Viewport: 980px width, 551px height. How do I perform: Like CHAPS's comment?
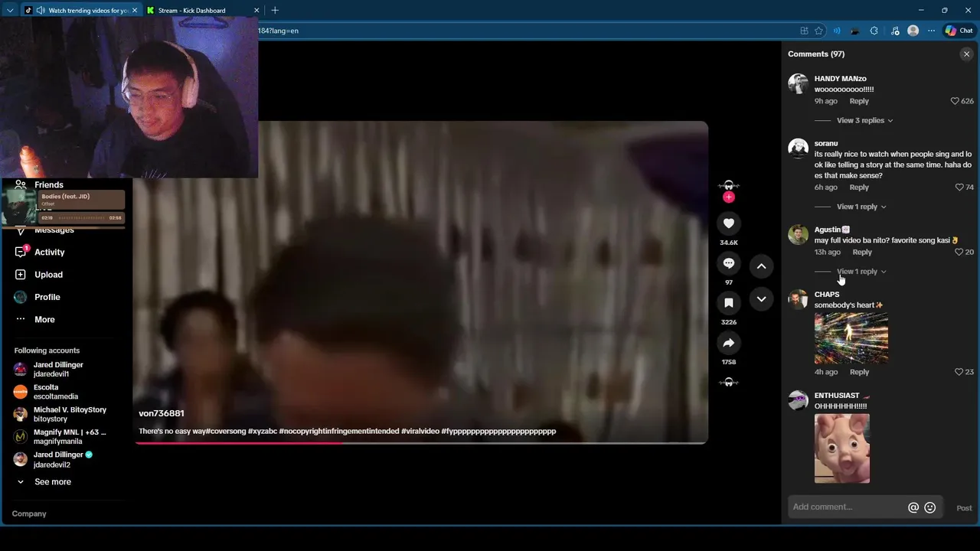click(x=959, y=372)
